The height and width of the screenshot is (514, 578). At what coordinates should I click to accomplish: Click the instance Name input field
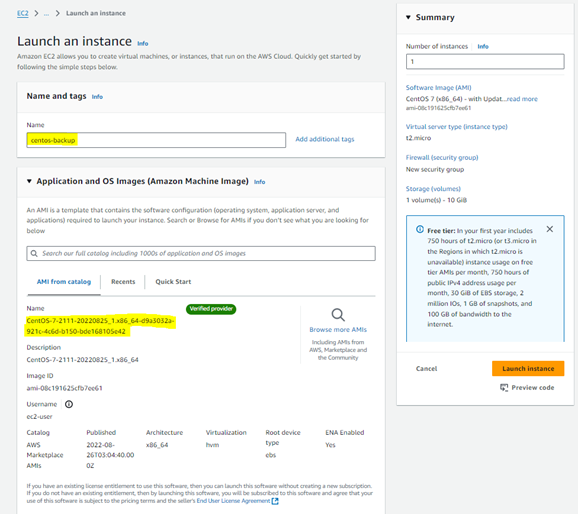pyautogui.click(x=156, y=140)
